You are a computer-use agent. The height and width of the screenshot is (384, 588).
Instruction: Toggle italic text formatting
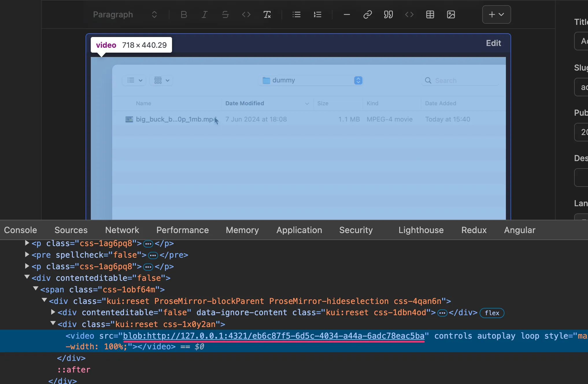[204, 14]
